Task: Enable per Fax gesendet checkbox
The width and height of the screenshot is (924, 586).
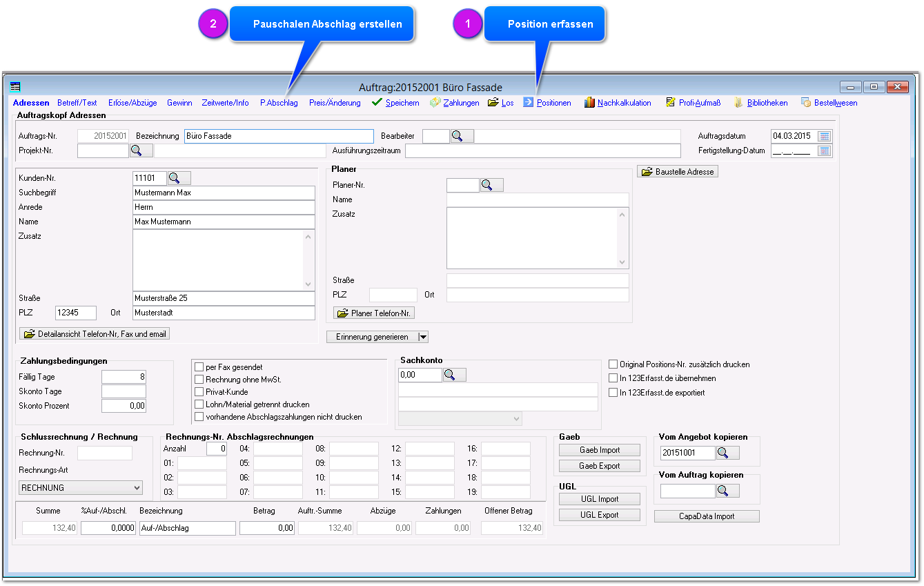Action: (199, 367)
